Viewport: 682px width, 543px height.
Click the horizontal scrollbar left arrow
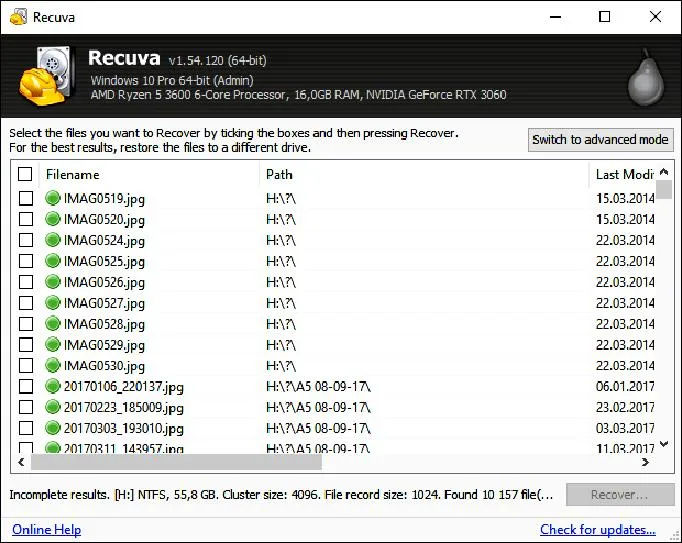(x=21, y=462)
